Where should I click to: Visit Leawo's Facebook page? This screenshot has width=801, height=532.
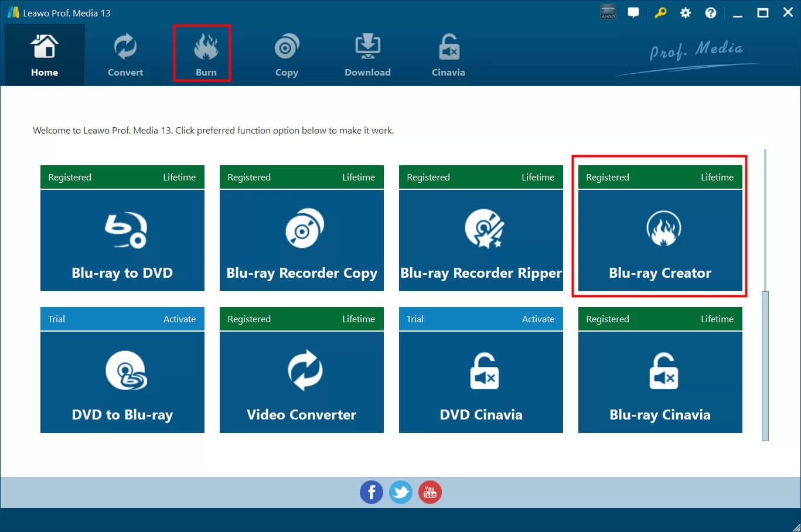[371, 492]
